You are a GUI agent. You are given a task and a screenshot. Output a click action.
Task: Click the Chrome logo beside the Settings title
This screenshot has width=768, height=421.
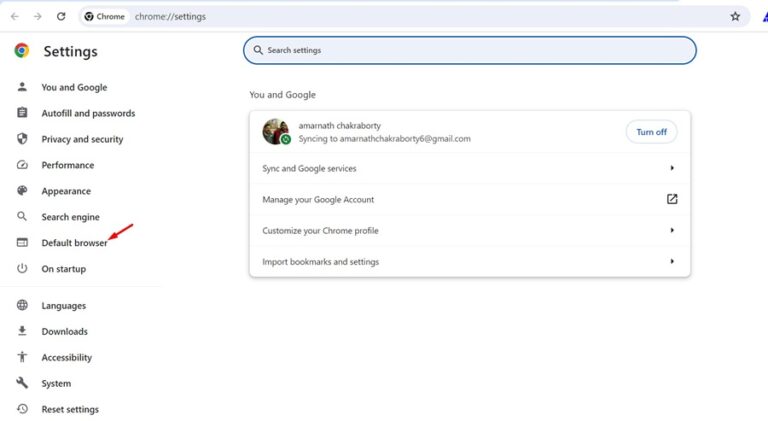tap(22, 50)
